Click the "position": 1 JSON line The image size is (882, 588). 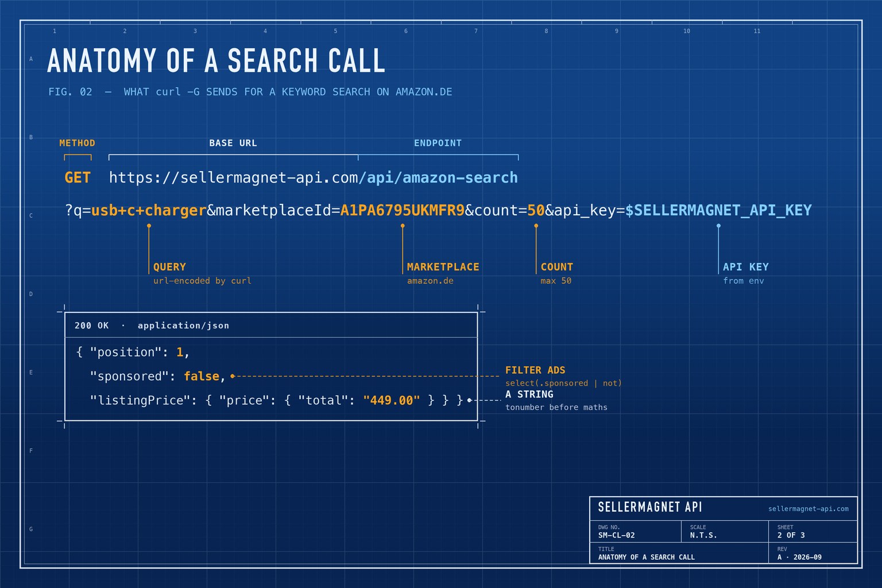coord(133,352)
